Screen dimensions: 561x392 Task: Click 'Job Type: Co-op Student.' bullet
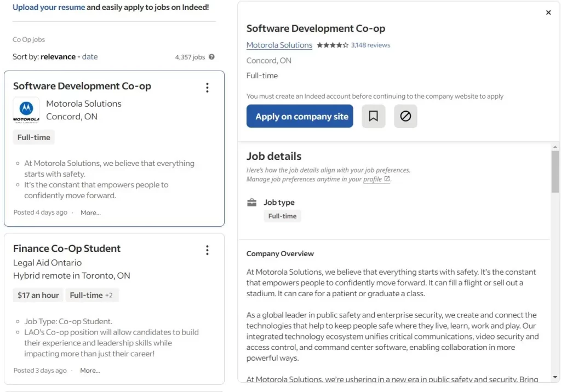coord(68,321)
